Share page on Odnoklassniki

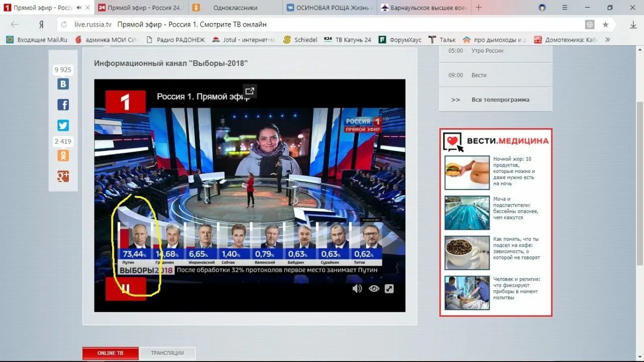click(63, 156)
